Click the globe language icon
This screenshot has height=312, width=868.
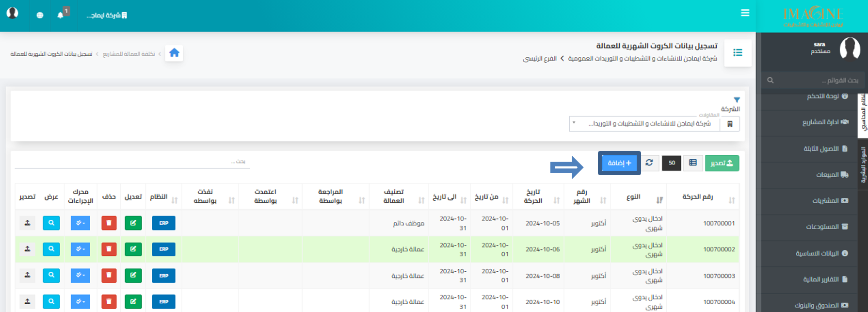pyautogui.click(x=40, y=15)
